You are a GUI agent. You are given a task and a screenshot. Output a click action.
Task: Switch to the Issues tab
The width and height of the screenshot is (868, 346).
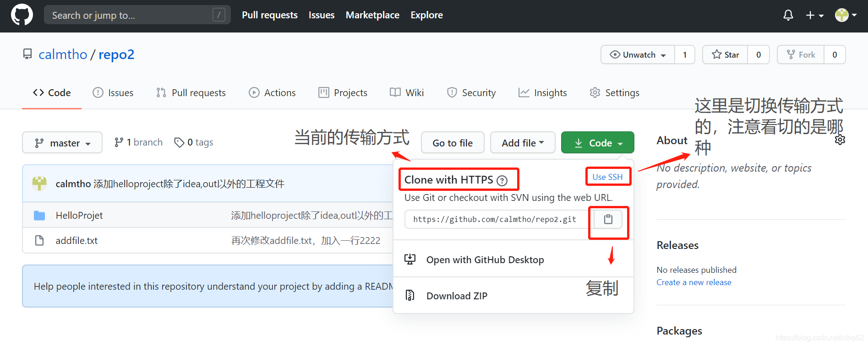113,93
